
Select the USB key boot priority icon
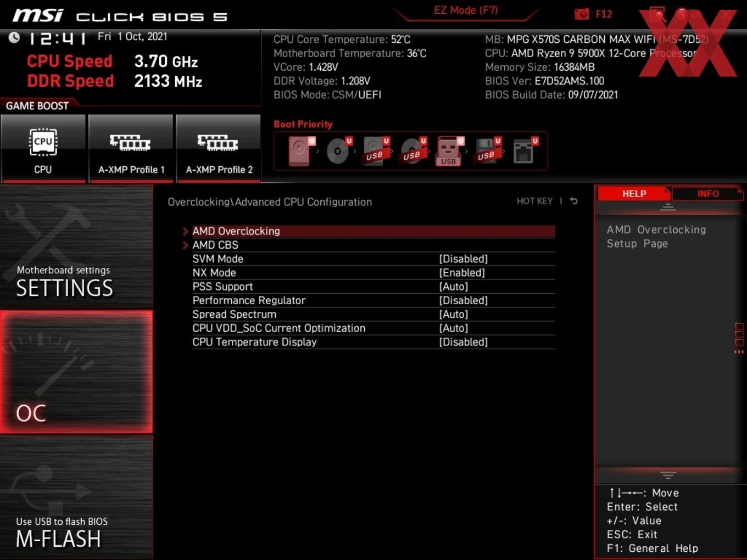click(x=450, y=151)
